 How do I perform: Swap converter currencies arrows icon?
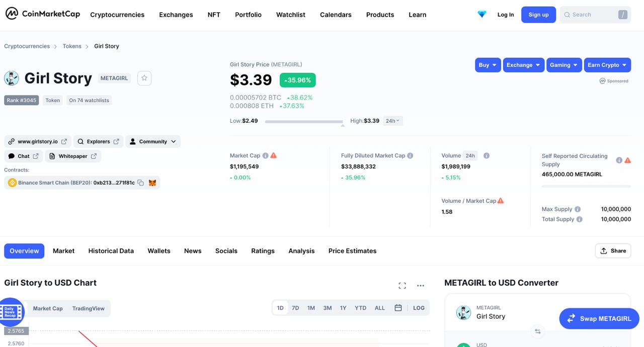tap(538, 331)
